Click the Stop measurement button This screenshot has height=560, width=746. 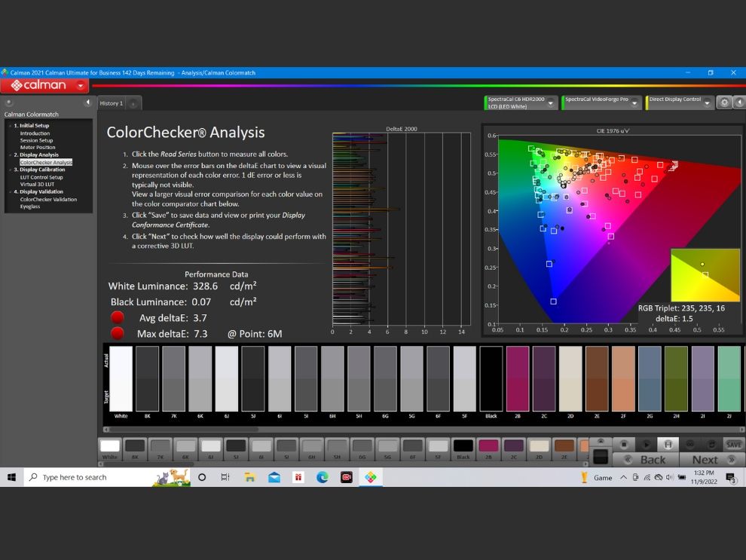(x=624, y=445)
